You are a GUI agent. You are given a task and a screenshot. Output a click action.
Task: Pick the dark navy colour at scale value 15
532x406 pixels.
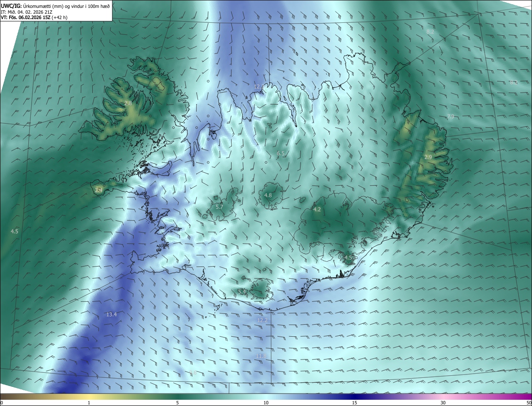click(355, 396)
